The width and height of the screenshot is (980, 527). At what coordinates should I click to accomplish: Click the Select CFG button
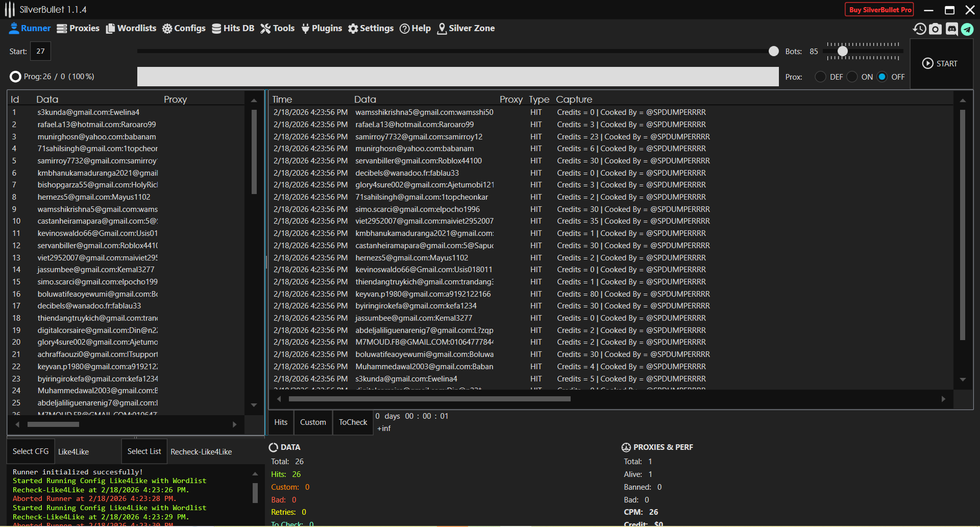point(31,451)
